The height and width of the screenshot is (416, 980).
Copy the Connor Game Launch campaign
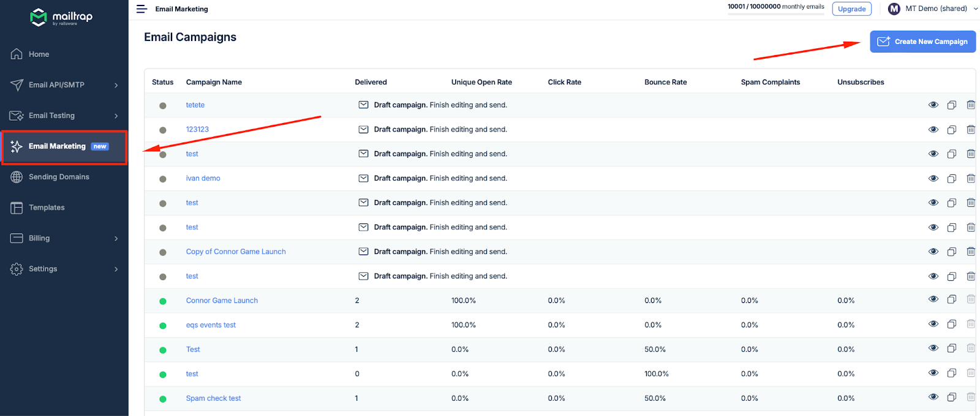951,300
